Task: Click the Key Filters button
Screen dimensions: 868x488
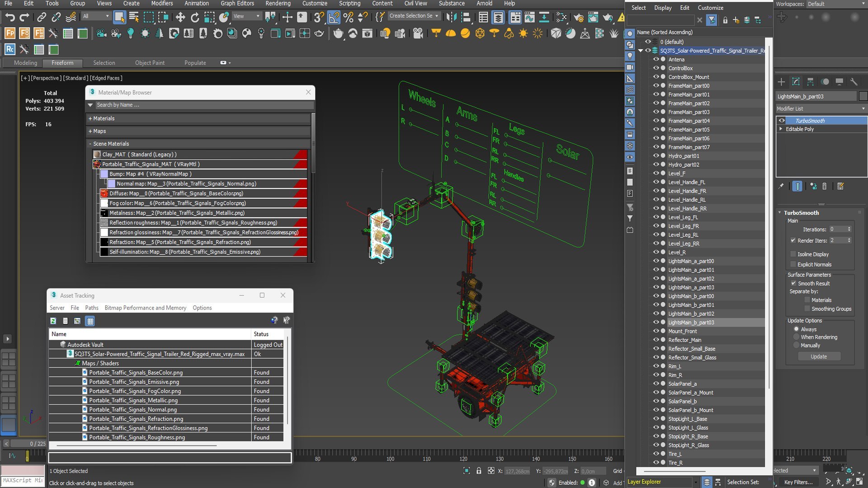Action: tap(798, 482)
